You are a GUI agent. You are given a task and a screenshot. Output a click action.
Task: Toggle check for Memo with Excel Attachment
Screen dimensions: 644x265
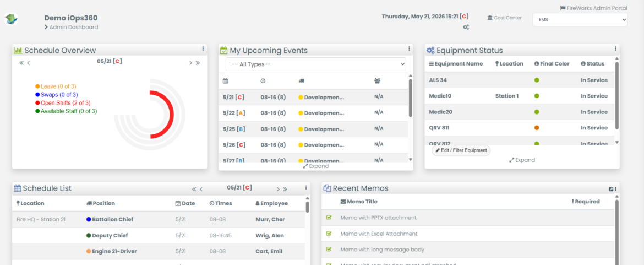pyautogui.click(x=329, y=234)
